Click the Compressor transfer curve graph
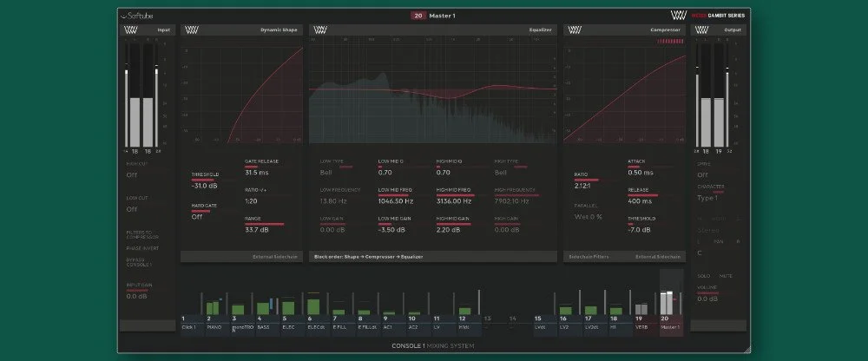This screenshot has width=868, height=361. pyautogui.click(x=624, y=94)
